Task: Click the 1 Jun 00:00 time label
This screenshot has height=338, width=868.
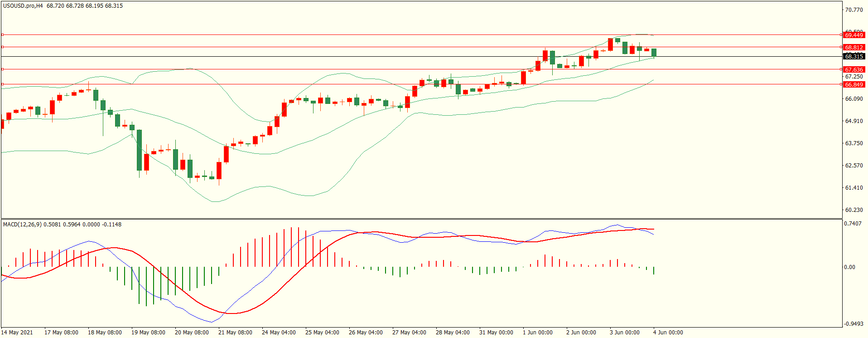Action: pyautogui.click(x=537, y=332)
